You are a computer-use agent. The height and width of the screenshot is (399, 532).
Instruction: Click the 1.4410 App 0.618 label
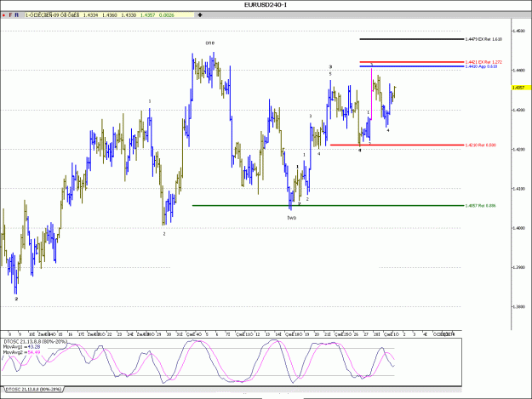[x=481, y=66]
